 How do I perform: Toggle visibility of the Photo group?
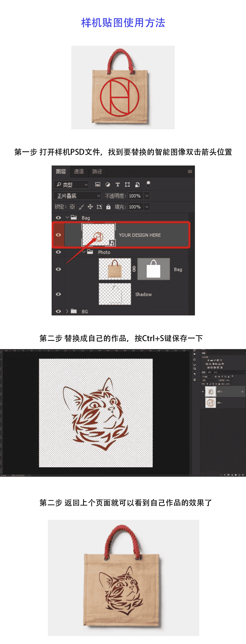pyautogui.click(x=58, y=252)
